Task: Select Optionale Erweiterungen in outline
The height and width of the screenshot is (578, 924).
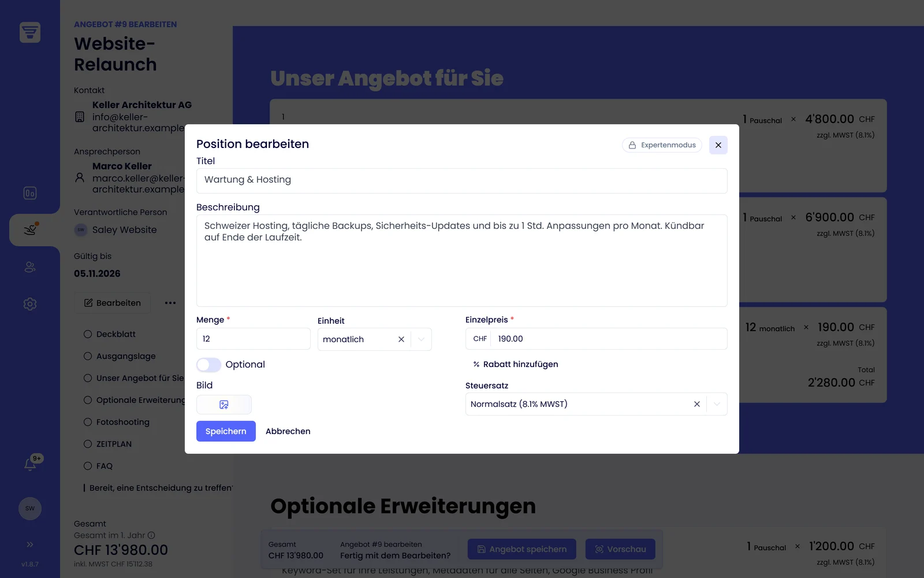Action: coord(135,400)
